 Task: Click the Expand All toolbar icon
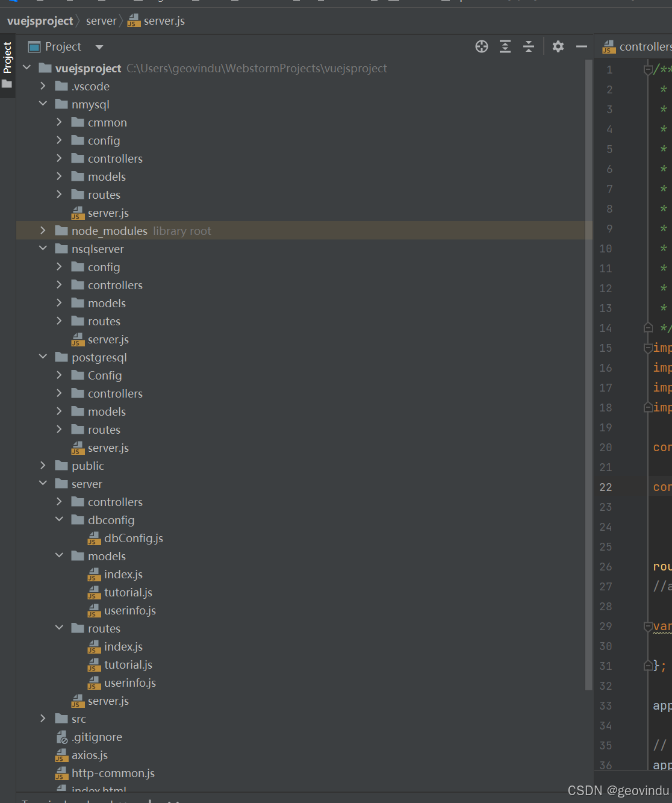(505, 46)
